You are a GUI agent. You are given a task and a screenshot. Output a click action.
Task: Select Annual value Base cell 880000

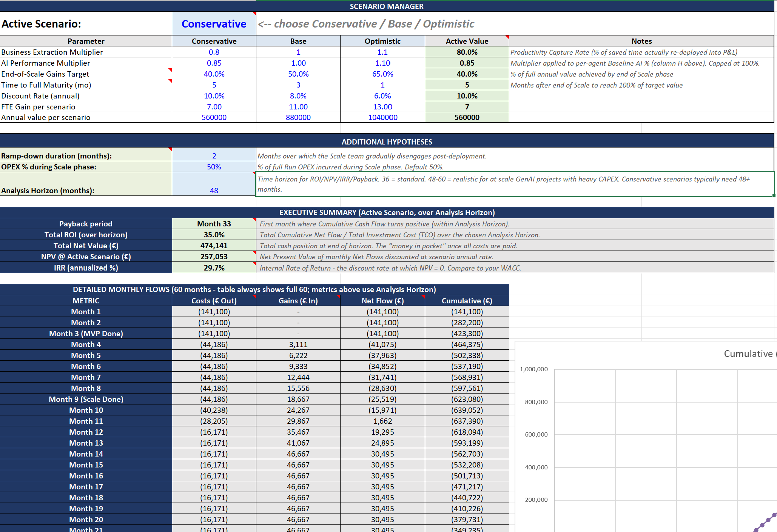tap(298, 117)
